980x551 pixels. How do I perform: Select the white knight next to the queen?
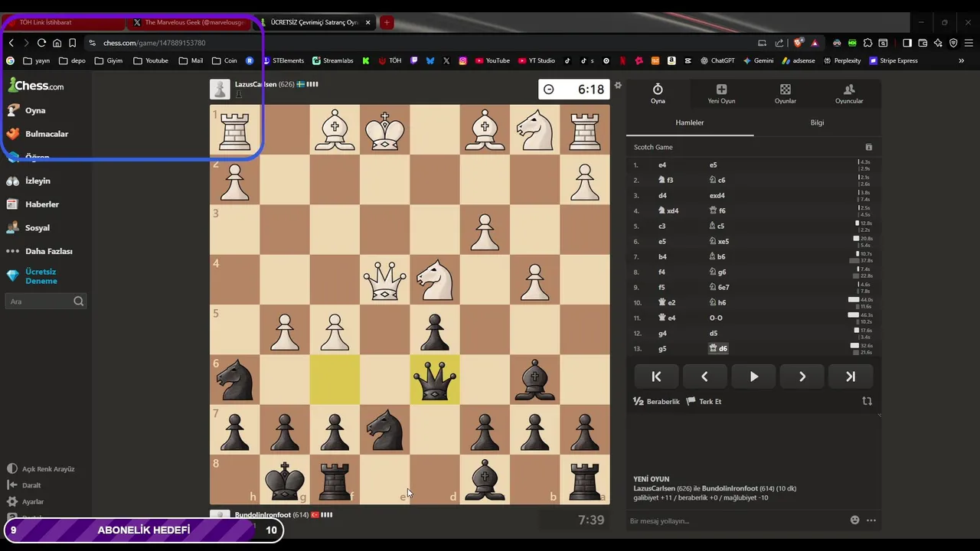[434, 279]
